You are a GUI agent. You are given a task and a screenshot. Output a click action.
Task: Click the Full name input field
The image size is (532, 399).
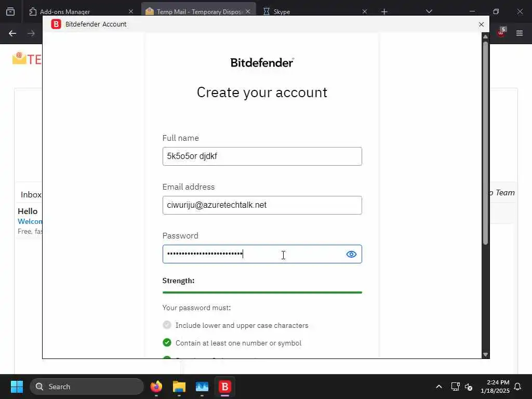[262, 156]
